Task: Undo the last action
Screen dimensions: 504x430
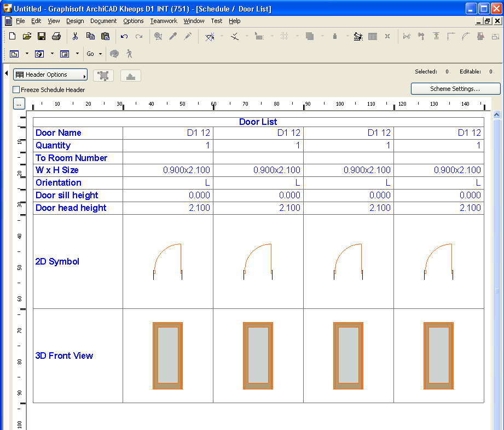Action: 124,36
